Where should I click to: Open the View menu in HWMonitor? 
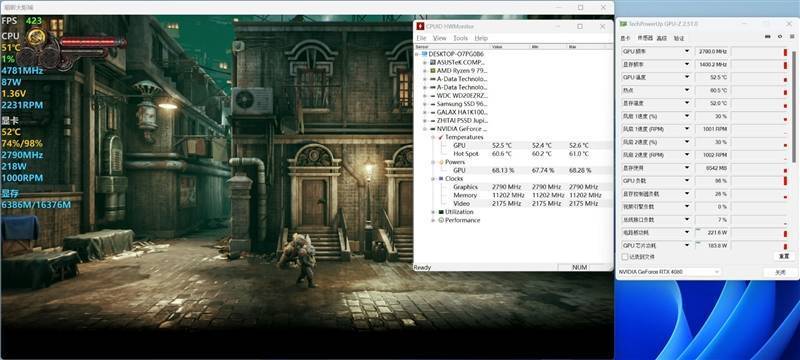(439, 38)
